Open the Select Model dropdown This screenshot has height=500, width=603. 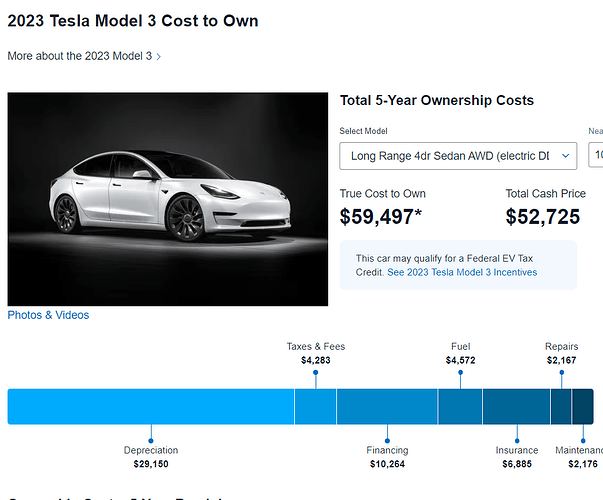point(449,156)
